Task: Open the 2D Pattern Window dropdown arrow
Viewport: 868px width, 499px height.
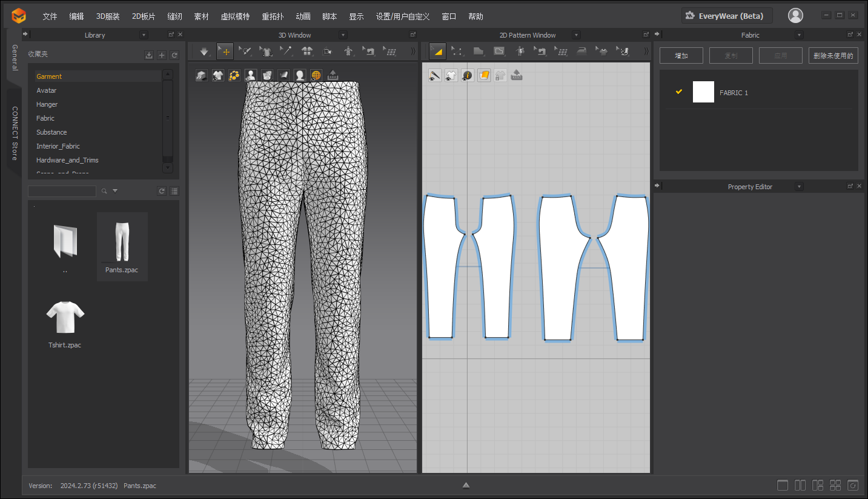Action: click(x=576, y=35)
